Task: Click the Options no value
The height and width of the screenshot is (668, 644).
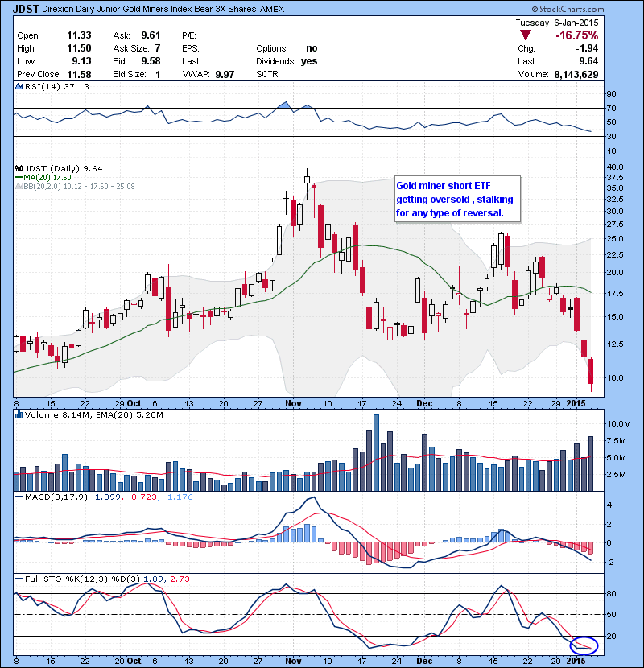Action: pos(312,48)
